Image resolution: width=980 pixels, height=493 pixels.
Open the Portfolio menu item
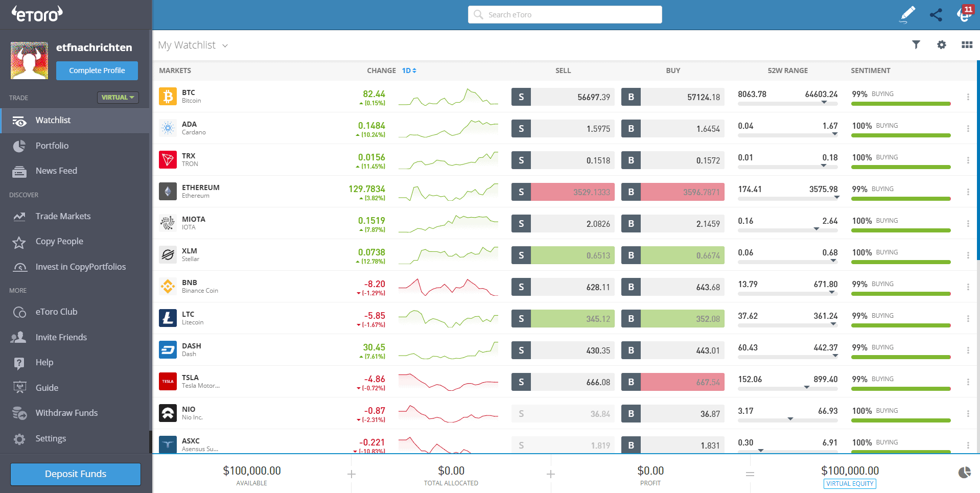[x=76, y=146]
